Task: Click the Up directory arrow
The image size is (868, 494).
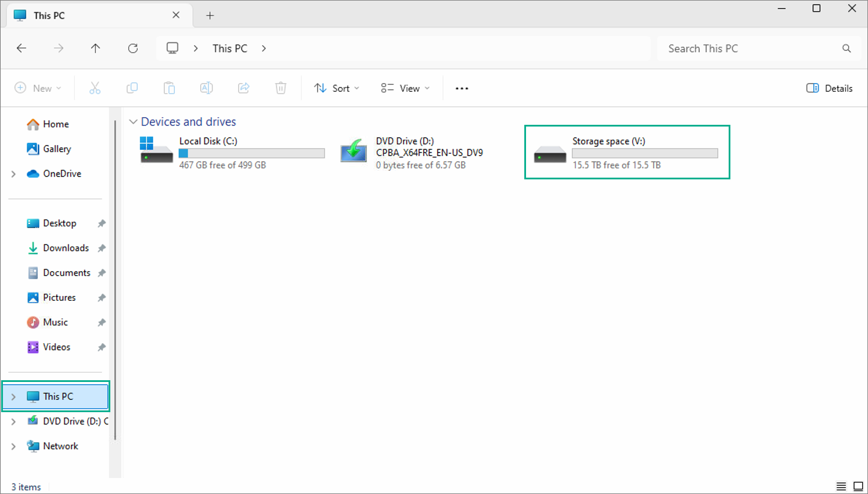Action: click(95, 48)
